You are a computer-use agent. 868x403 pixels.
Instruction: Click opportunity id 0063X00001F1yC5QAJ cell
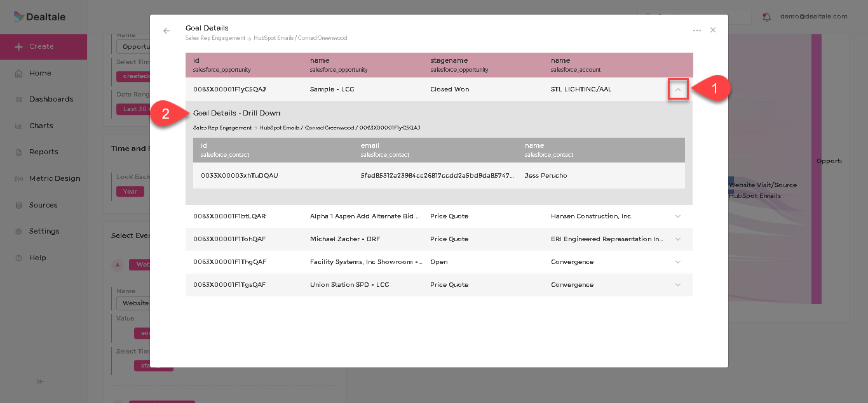(229, 89)
